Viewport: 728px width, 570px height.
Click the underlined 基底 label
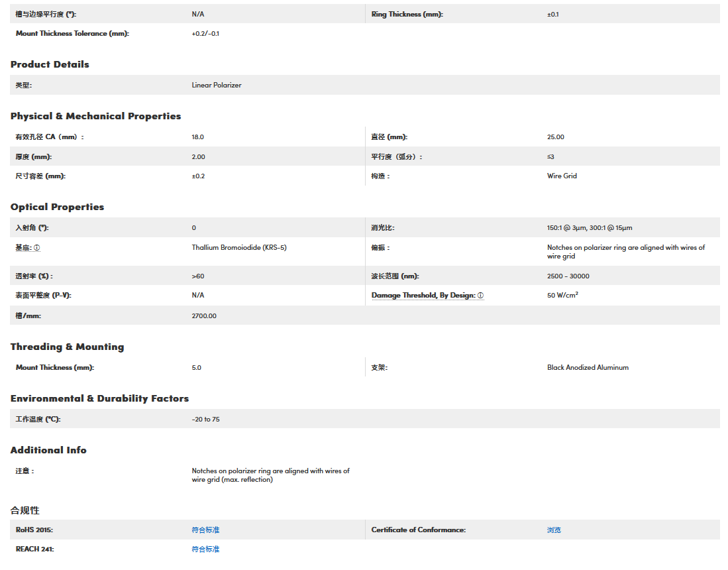[23, 248]
